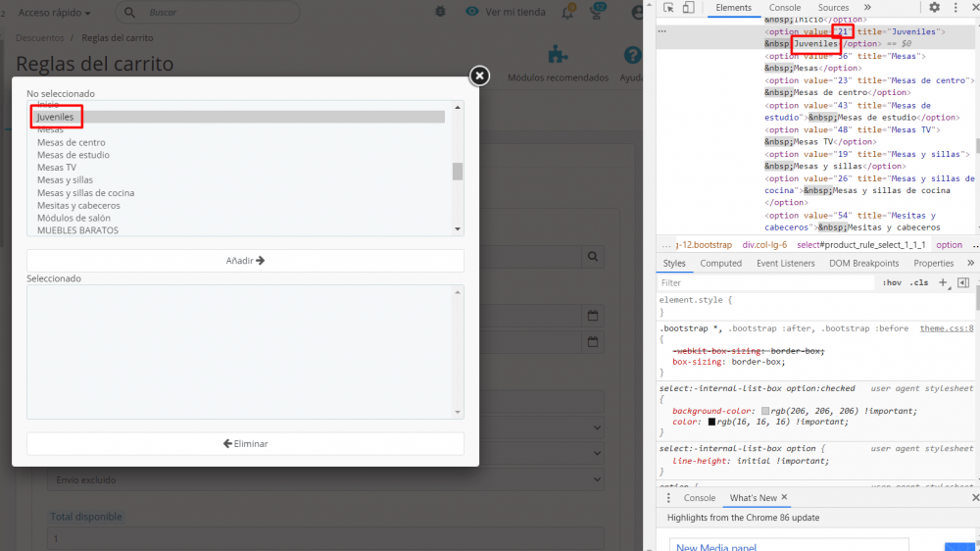
Task: Focus the Styles Filter input
Action: click(765, 282)
